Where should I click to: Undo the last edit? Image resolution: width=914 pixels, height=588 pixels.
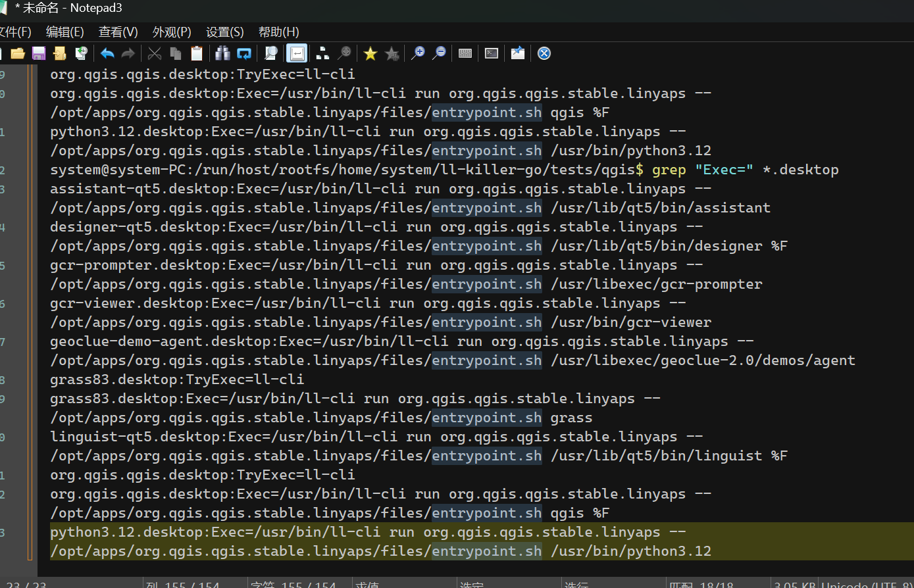[107, 53]
